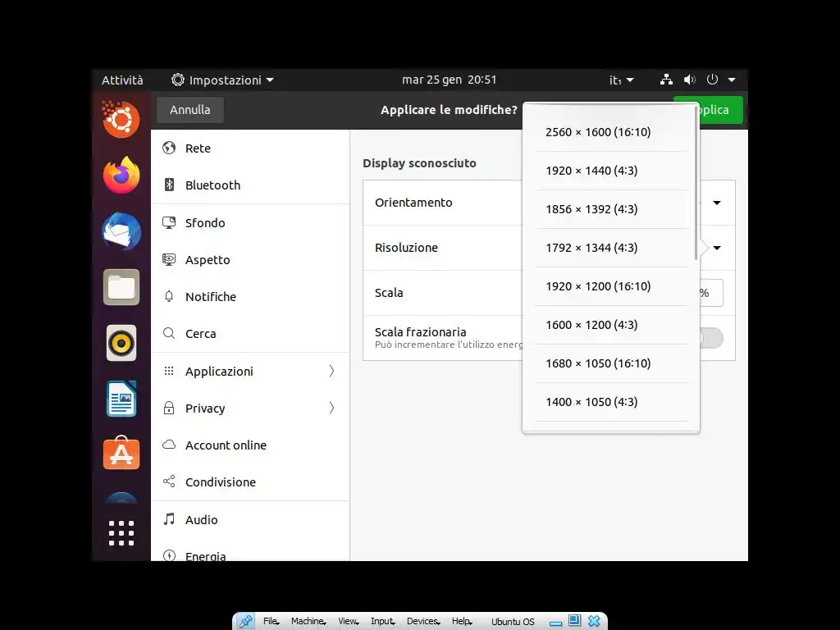This screenshot has width=840, height=630.
Task: Open the clock mar 25 gen 20:51
Action: (x=449, y=80)
